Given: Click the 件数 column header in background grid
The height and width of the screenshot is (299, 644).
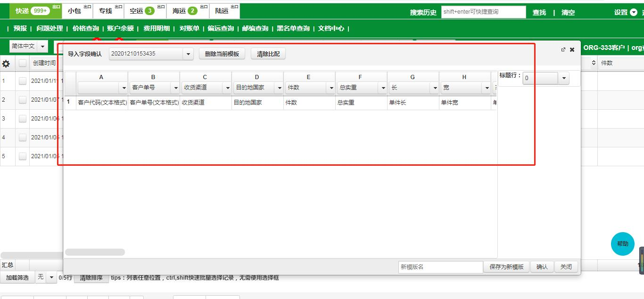Looking at the screenshot, I should (607, 63).
